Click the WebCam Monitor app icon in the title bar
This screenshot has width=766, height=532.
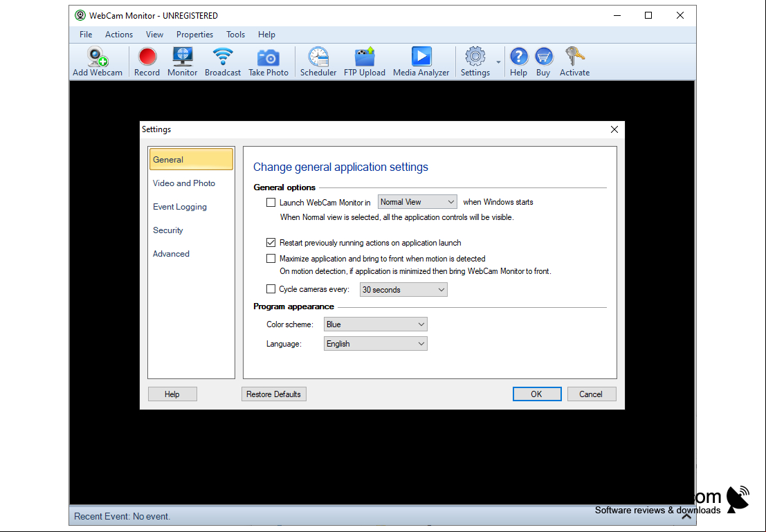[x=80, y=16]
